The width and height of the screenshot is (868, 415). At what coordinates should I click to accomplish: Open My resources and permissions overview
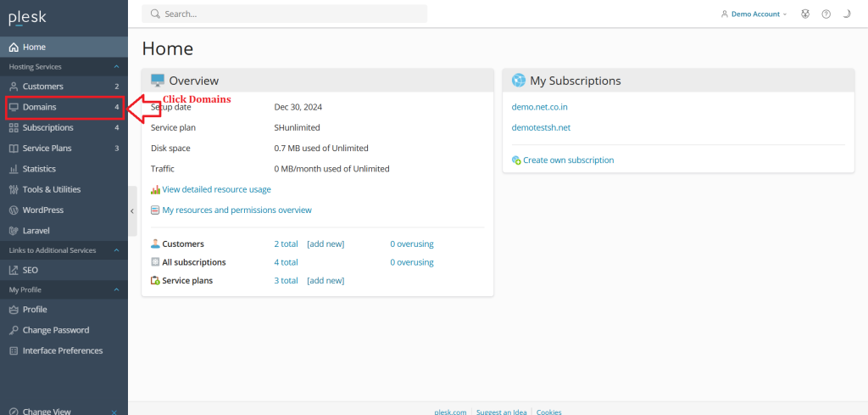(x=237, y=210)
